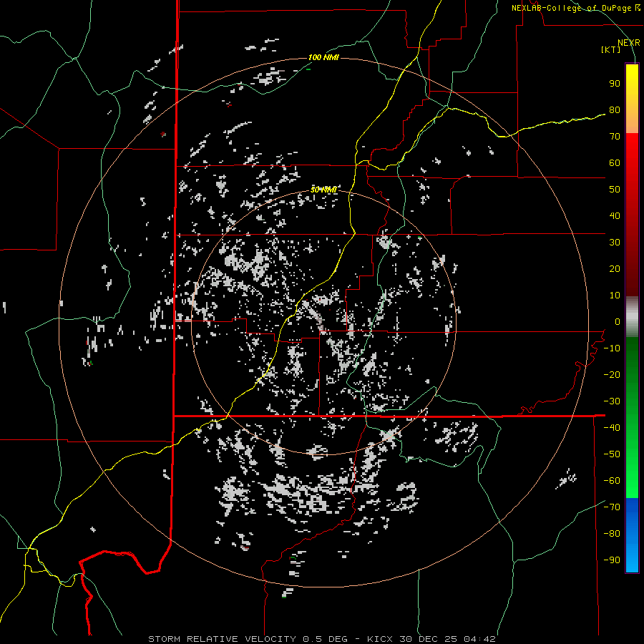Click the '20' velocity scale label
This screenshot has width=644, height=644.
pos(615,268)
